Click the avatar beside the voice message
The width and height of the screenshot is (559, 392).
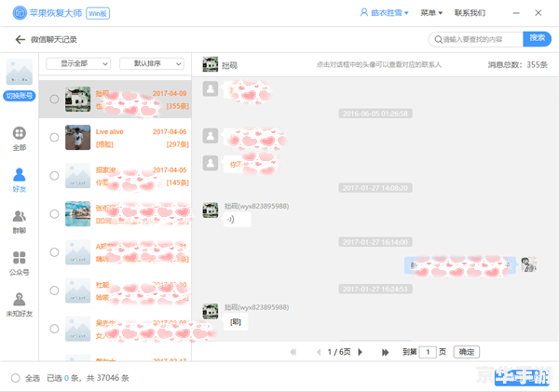(211, 210)
